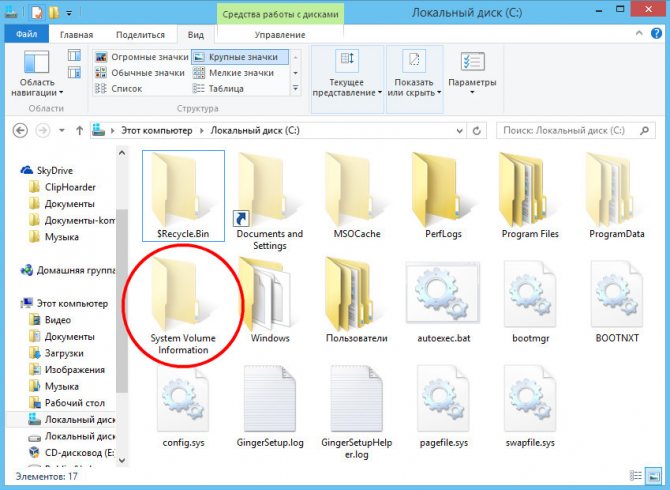Open Documents and Settings shortcut folder

pyautogui.click(x=270, y=202)
